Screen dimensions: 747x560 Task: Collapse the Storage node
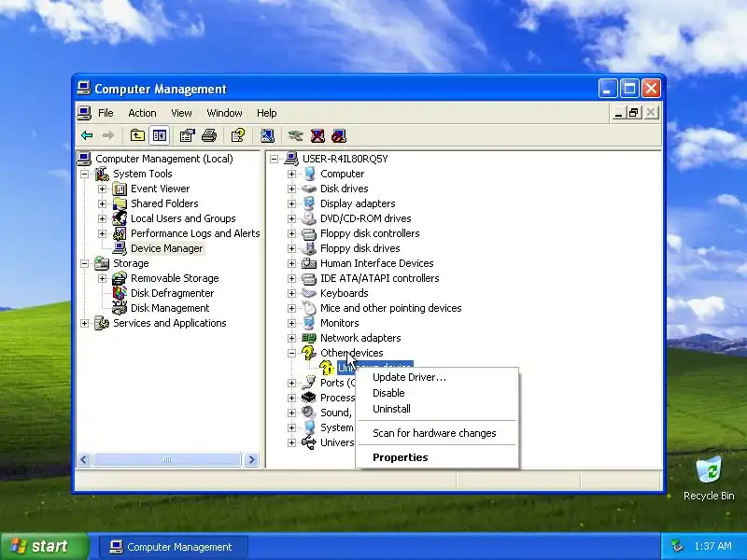point(84,263)
